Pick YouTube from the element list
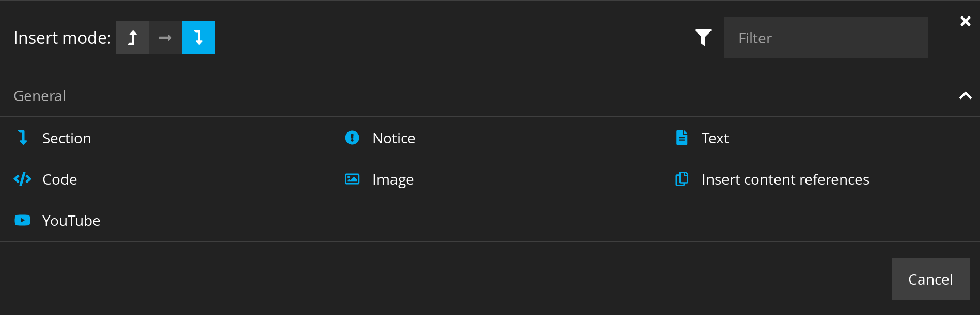Viewport: 980px width, 315px height. coord(71,220)
